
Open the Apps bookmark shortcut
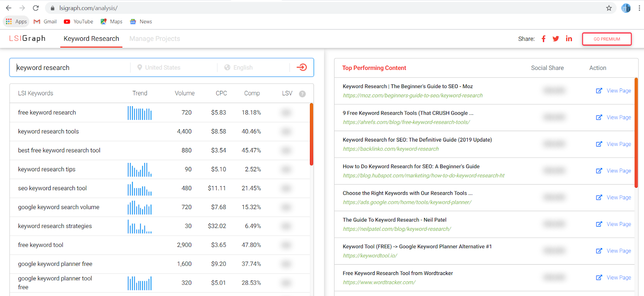click(x=16, y=22)
